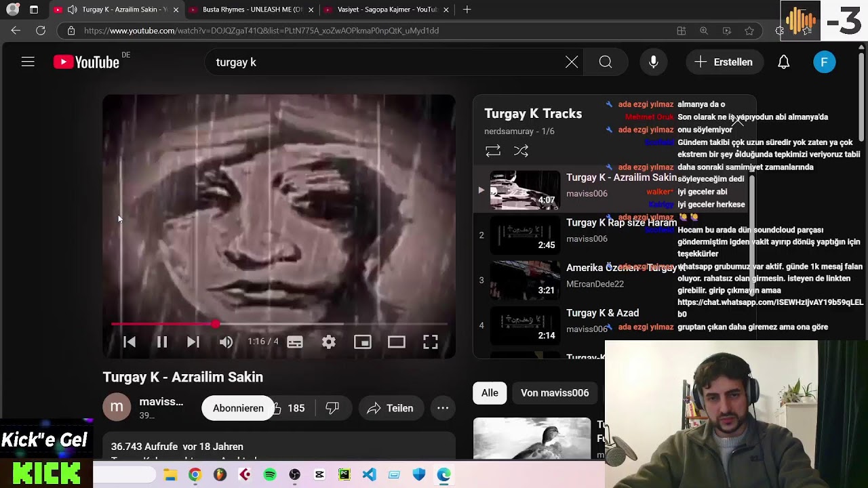Open the more actions three-dot menu

tap(443, 408)
